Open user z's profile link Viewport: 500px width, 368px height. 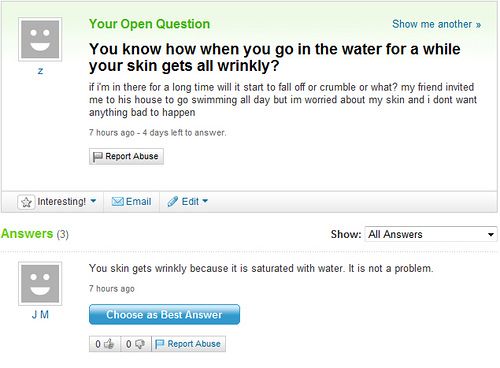click(40, 71)
